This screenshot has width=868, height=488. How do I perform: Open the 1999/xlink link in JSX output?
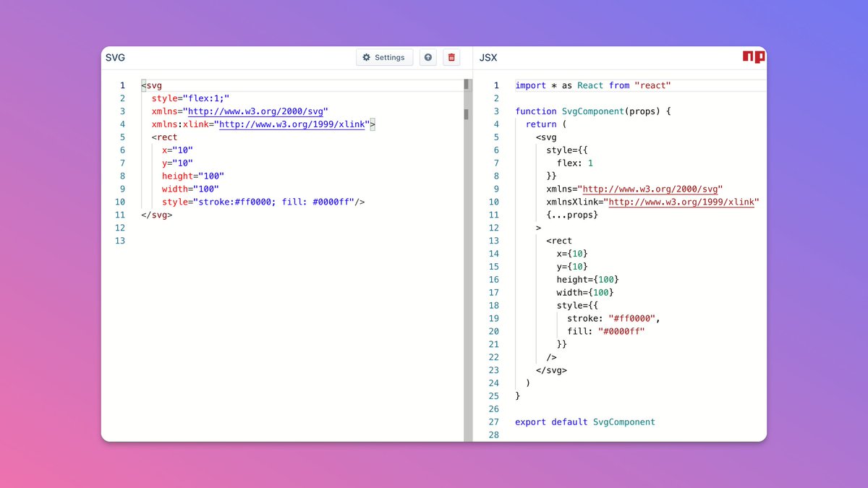pyautogui.click(x=683, y=202)
